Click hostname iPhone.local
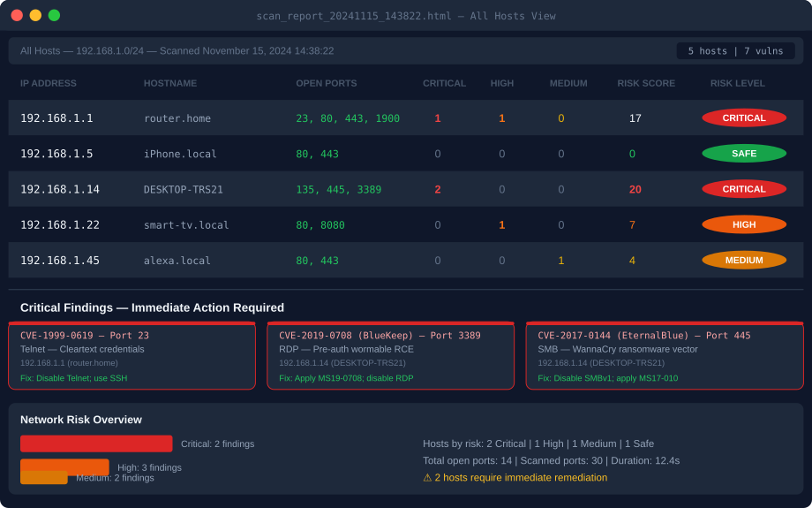Image resolution: width=812 pixels, height=508 pixels. 180,154
